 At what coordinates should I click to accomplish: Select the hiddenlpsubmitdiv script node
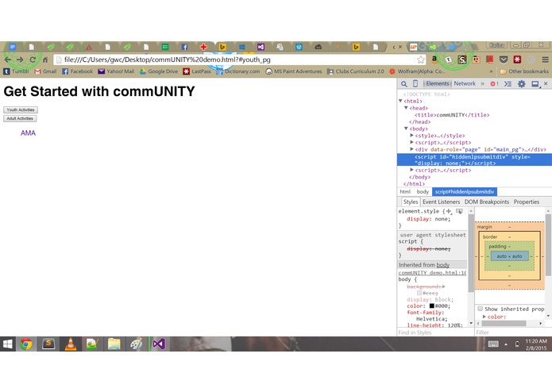pos(474,160)
